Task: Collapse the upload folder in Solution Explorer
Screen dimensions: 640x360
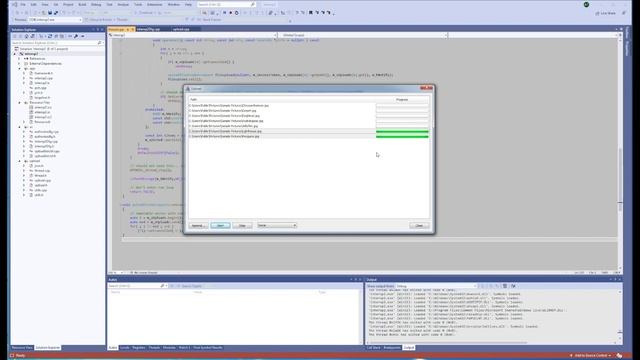Action: point(19,161)
